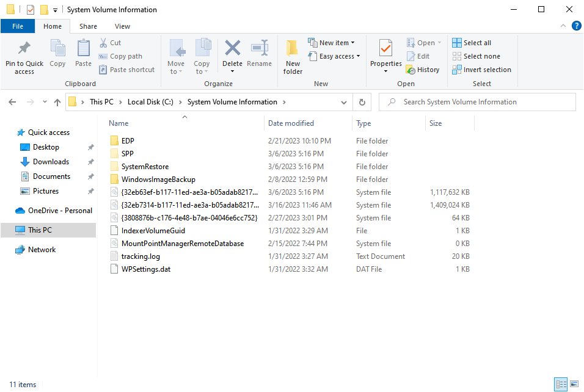Sort by the Name column header

point(119,123)
